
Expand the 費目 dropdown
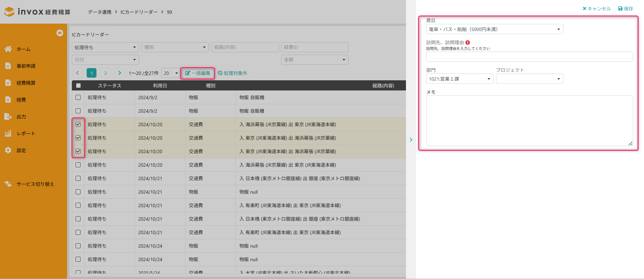click(494, 29)
